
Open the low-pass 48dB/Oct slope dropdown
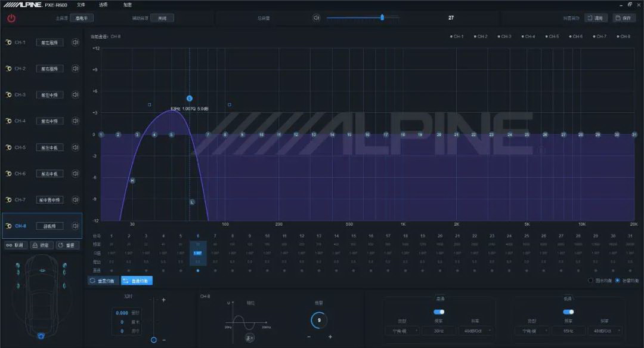(x=605, y=331)
